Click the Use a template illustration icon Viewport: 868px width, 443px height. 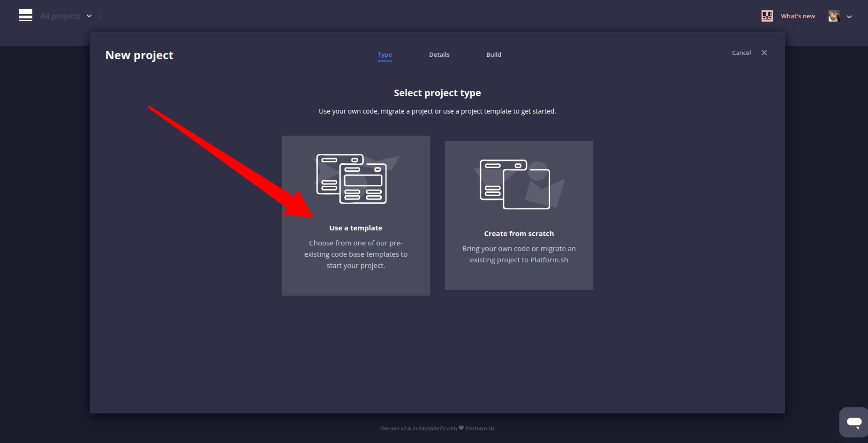(352, 179)
